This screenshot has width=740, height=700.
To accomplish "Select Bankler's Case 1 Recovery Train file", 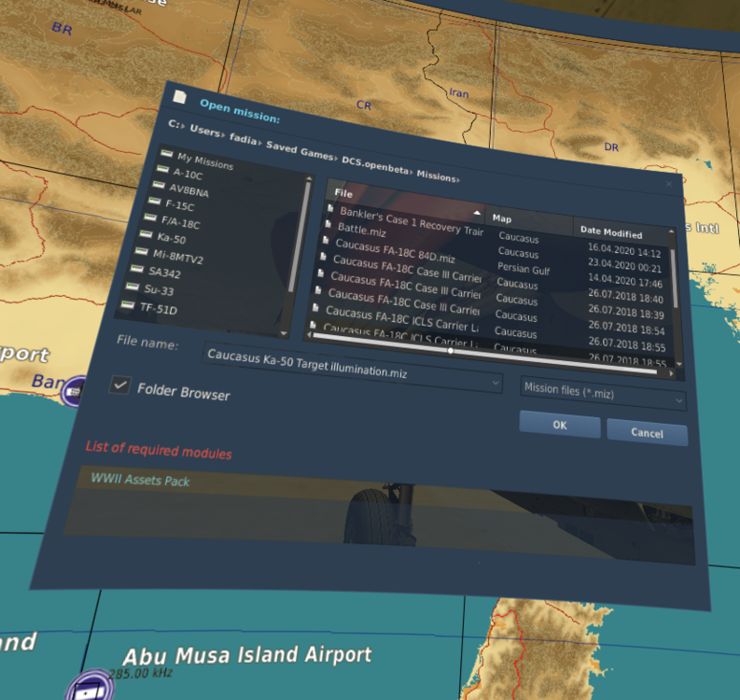I will coord(412,220).
